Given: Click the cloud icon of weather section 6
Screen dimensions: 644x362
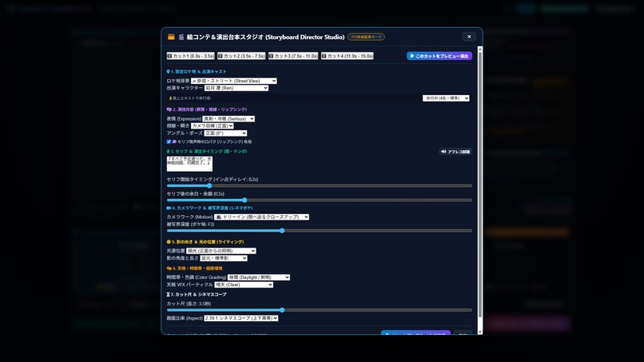Looking at the screenshot, I should click(169, 269).
